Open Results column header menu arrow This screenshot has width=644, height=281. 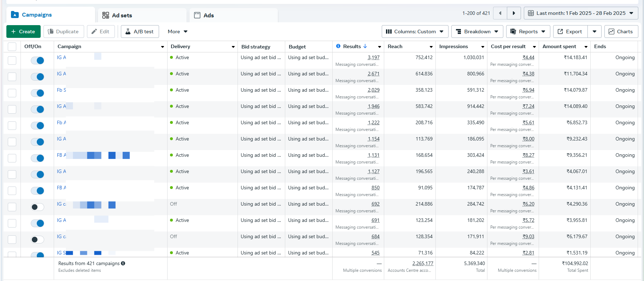pyautogui.click(x=380, y=47)
